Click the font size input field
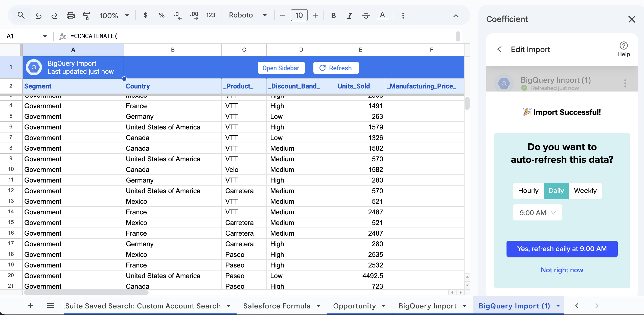This screenshot has width=644, height=315. [x=299, y=15]
